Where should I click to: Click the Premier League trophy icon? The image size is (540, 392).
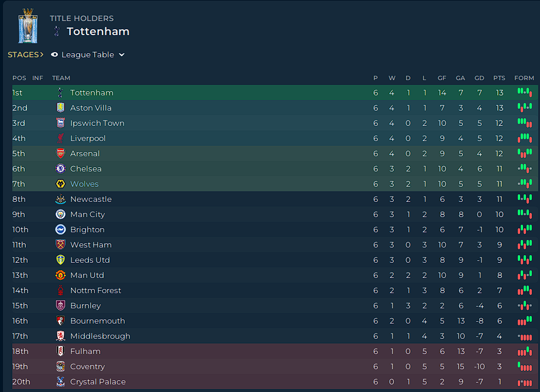coord(28,26)
